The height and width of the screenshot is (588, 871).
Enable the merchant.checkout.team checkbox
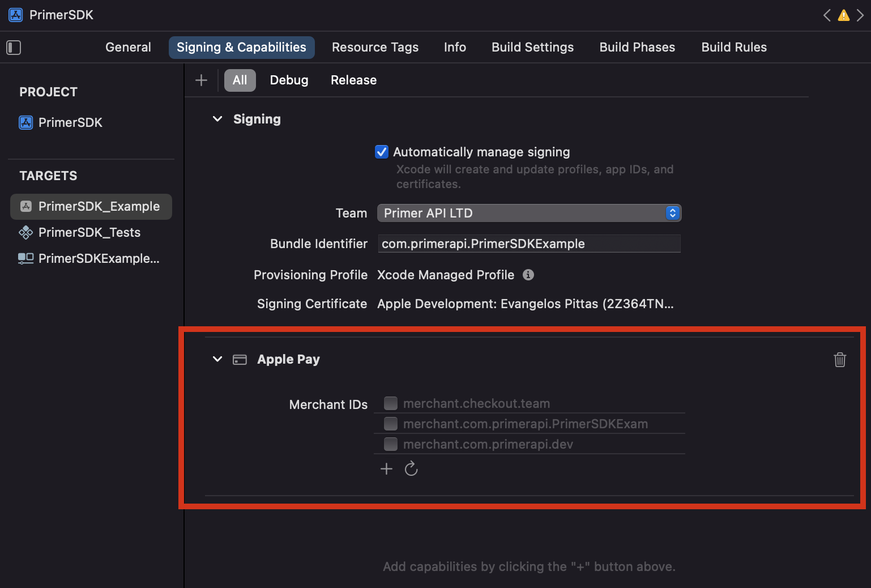(x=390, y=403)
